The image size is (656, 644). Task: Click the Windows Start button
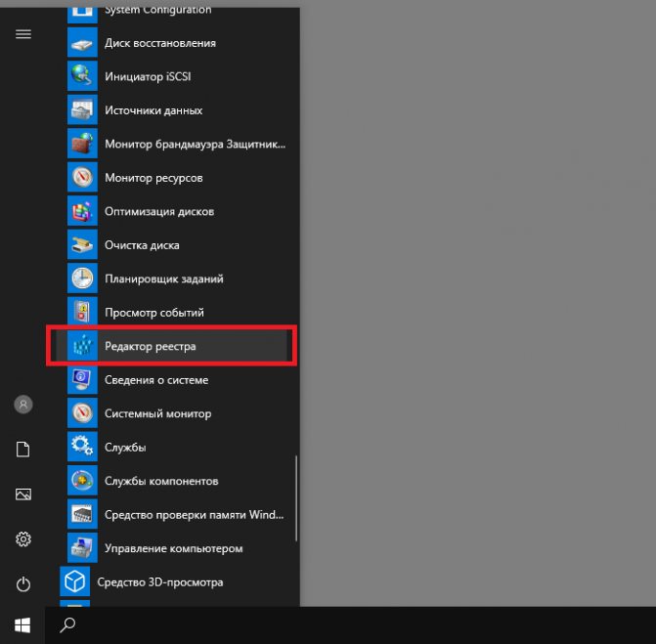point(22,625)
